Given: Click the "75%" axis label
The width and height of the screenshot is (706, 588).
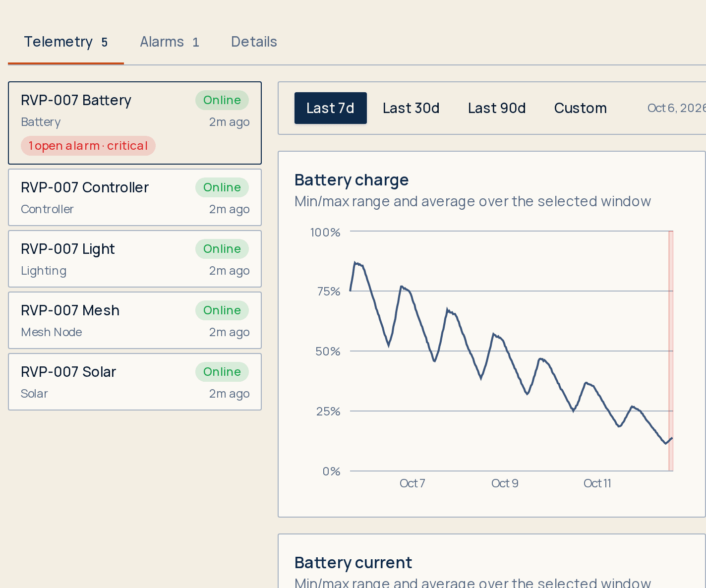Looking at the screenshot, I should point(329,292).
